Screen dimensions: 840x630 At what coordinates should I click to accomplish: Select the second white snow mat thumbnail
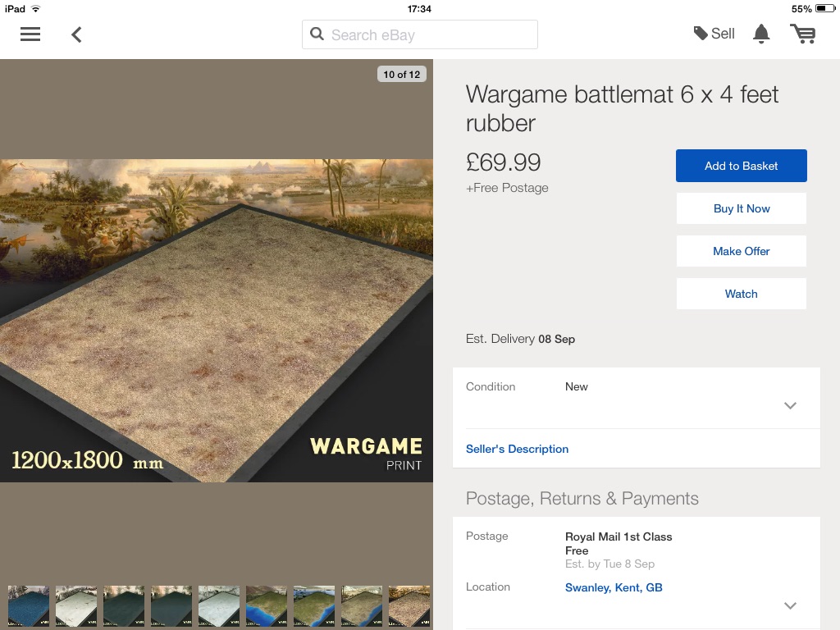[x=76, y=606]
